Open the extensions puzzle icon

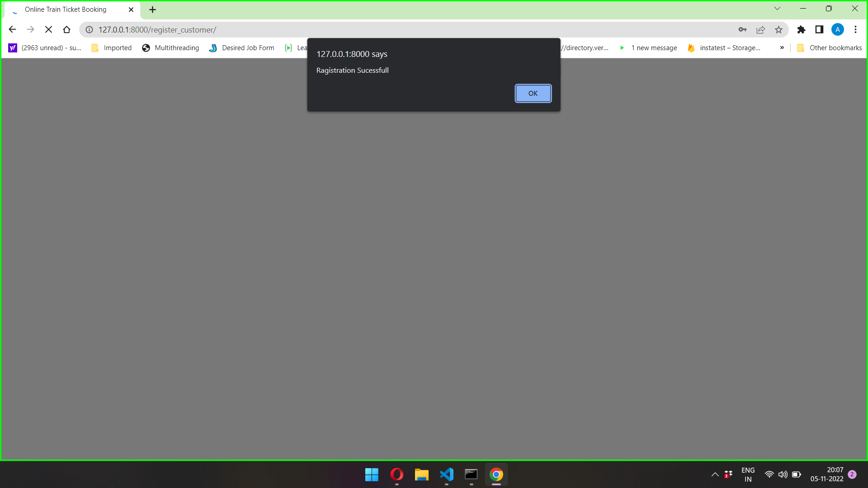point(802,30)
